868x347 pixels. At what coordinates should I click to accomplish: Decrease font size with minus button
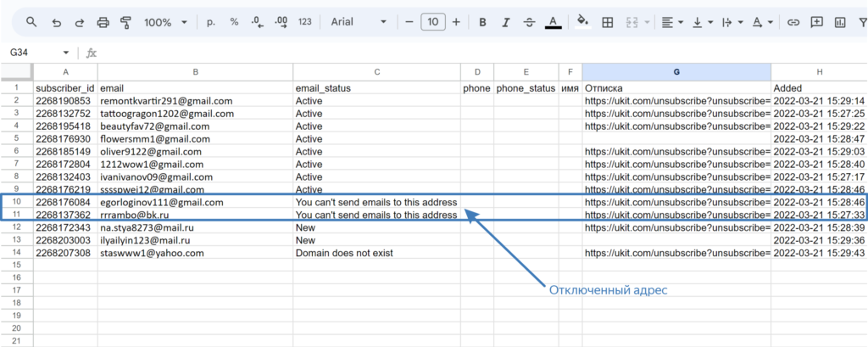point(409,22)
